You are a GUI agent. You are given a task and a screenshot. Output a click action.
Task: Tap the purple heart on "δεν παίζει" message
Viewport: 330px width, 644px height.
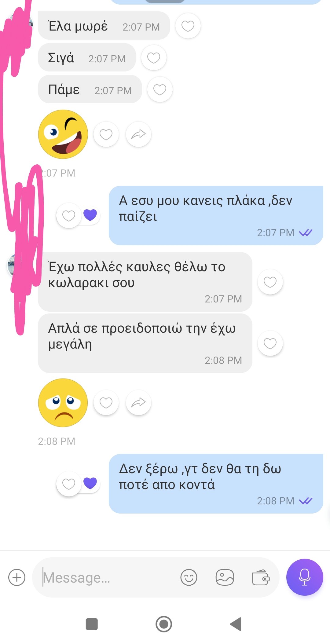[x=90, y=215]
